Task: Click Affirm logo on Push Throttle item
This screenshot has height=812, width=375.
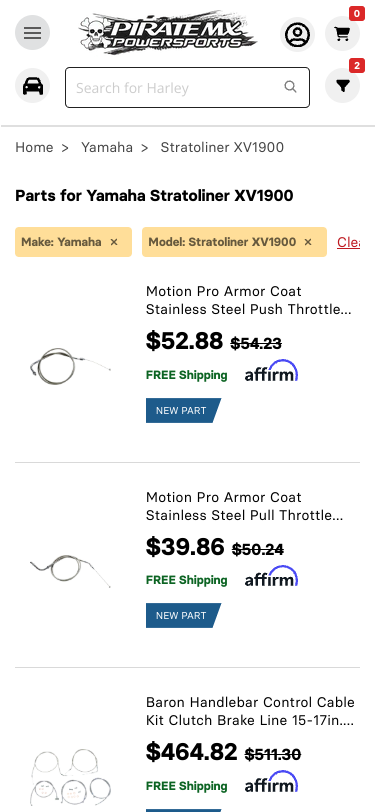Action: [x=271, y=372]
